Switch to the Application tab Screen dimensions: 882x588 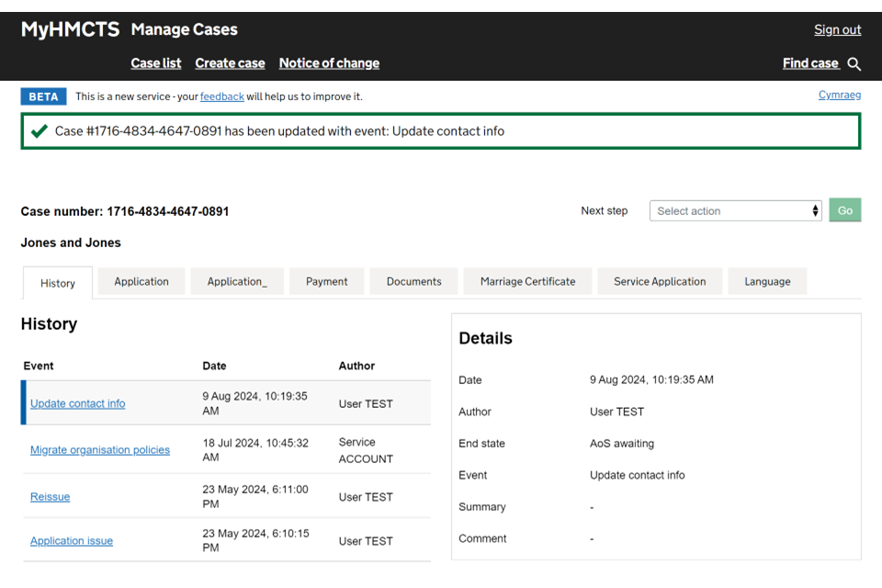click(141, 282)
